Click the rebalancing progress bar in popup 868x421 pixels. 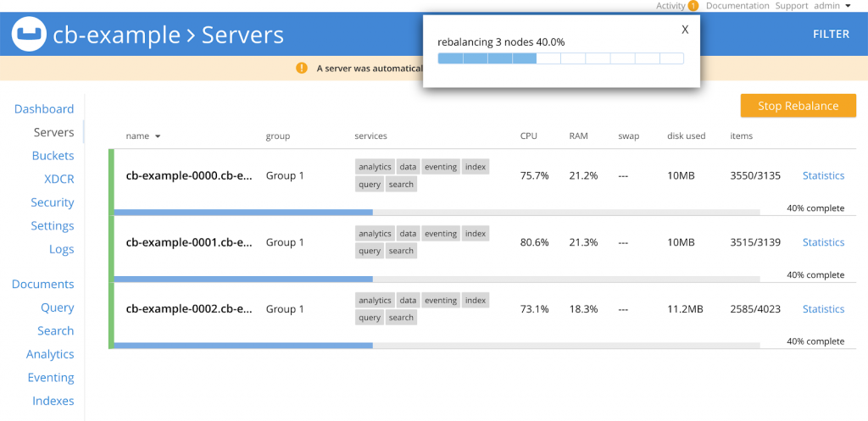click(x=560, y=58)
